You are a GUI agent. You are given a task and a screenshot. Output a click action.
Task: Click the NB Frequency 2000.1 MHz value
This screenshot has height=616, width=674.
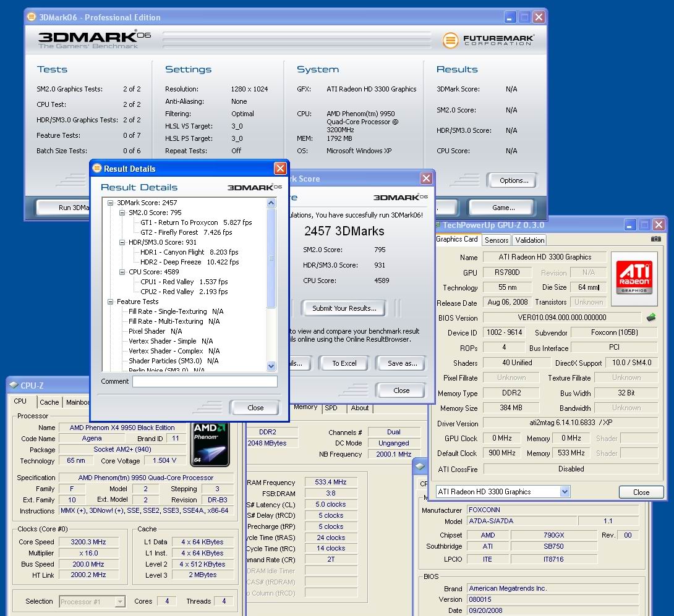[393, 454]
